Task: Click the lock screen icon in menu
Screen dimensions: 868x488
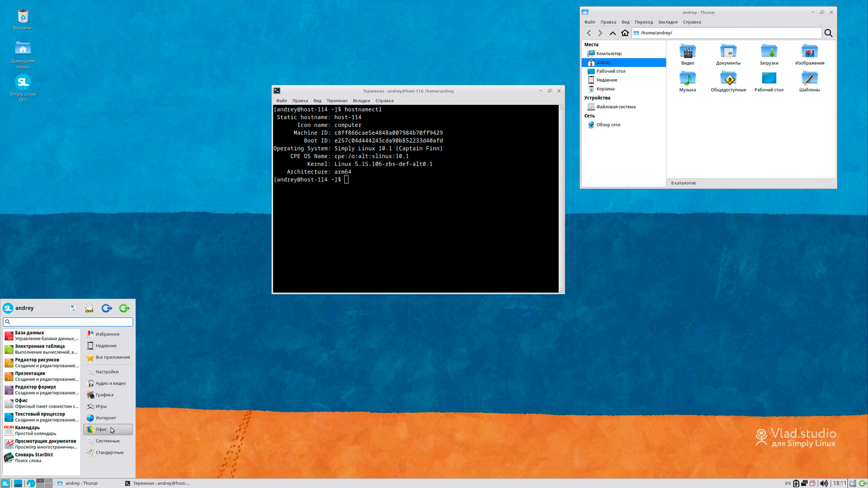Action: coord(89,308)
